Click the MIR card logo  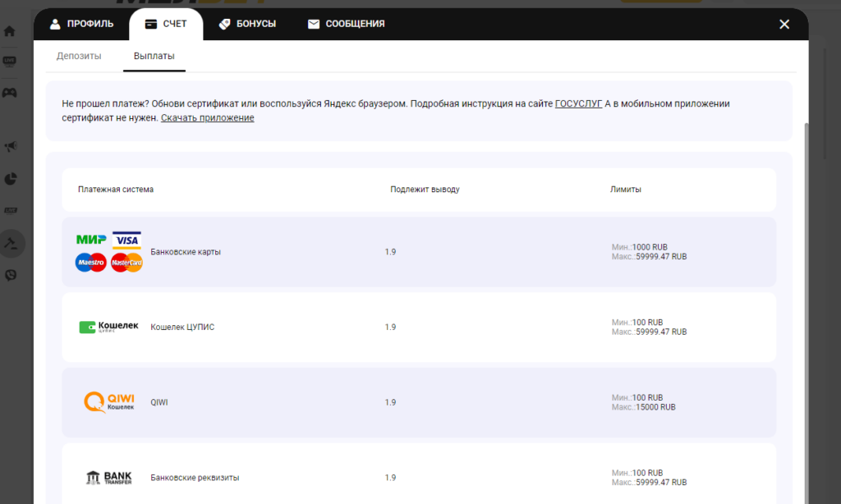coord(91,240)
